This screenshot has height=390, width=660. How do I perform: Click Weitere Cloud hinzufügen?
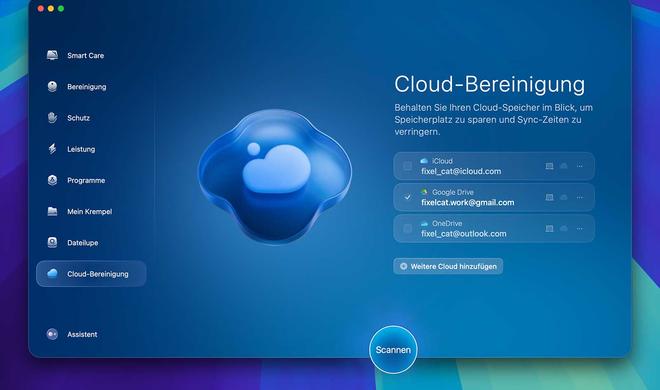click(448, 266)
